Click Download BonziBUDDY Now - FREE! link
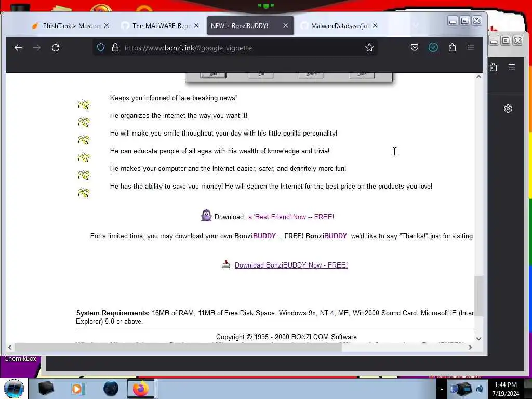The width and height of the screenshot is (532, 399). pos(291,265)
